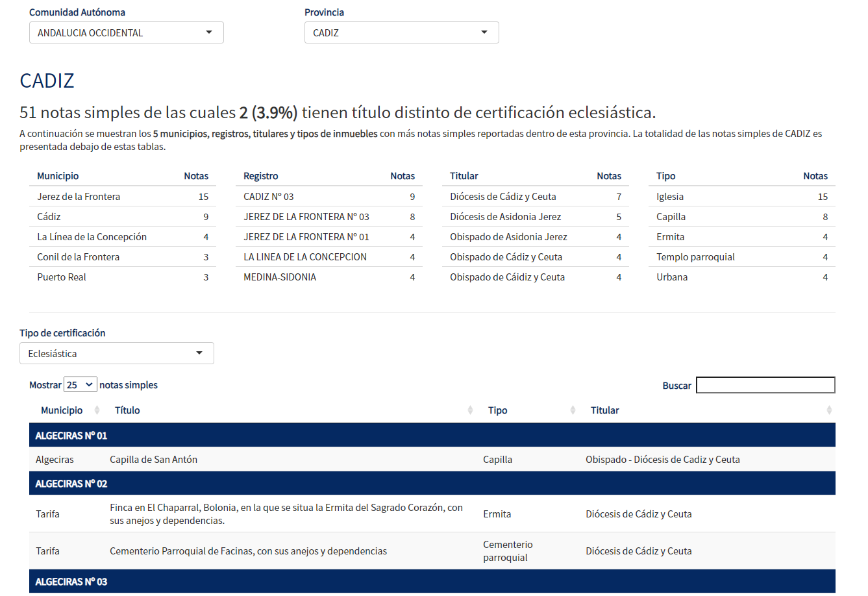The image size is (868, 596).
Task: Select the Finca en El Chaparral title
Action: tap(286, 514)
